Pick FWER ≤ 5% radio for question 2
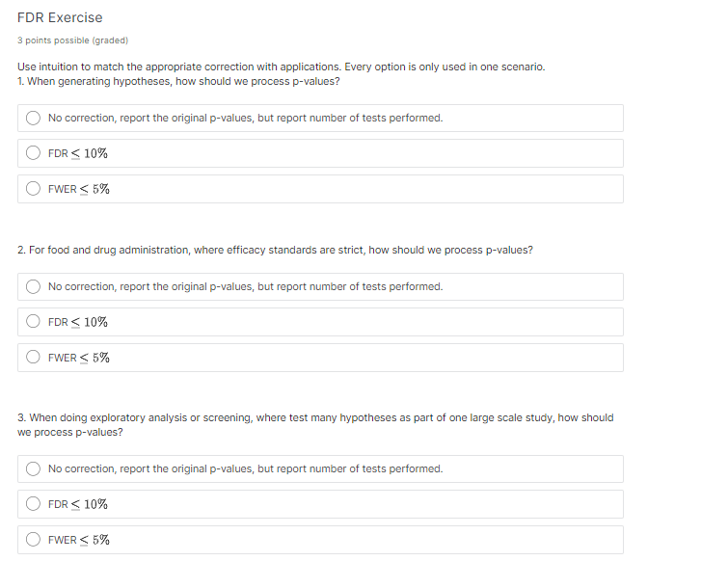 pos(33,357)
